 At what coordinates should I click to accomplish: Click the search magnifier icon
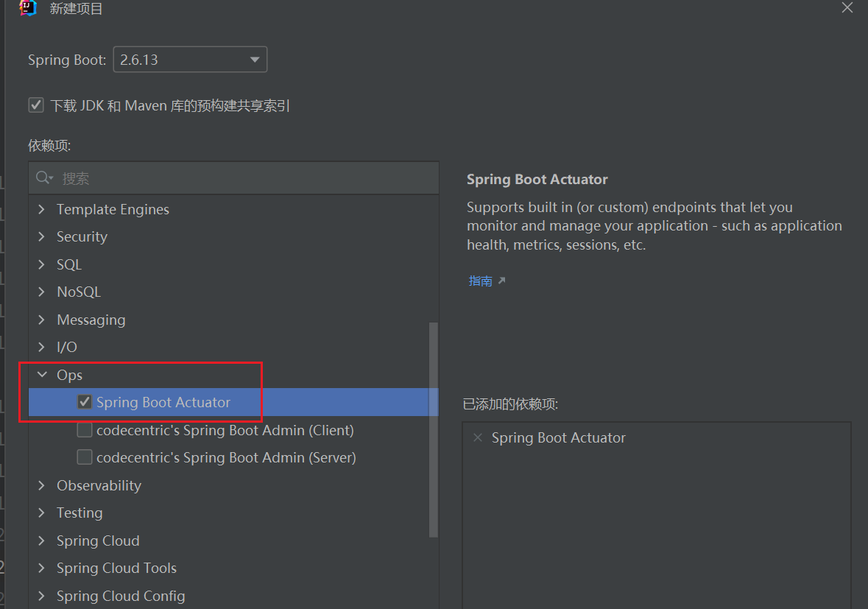(43, 177)
